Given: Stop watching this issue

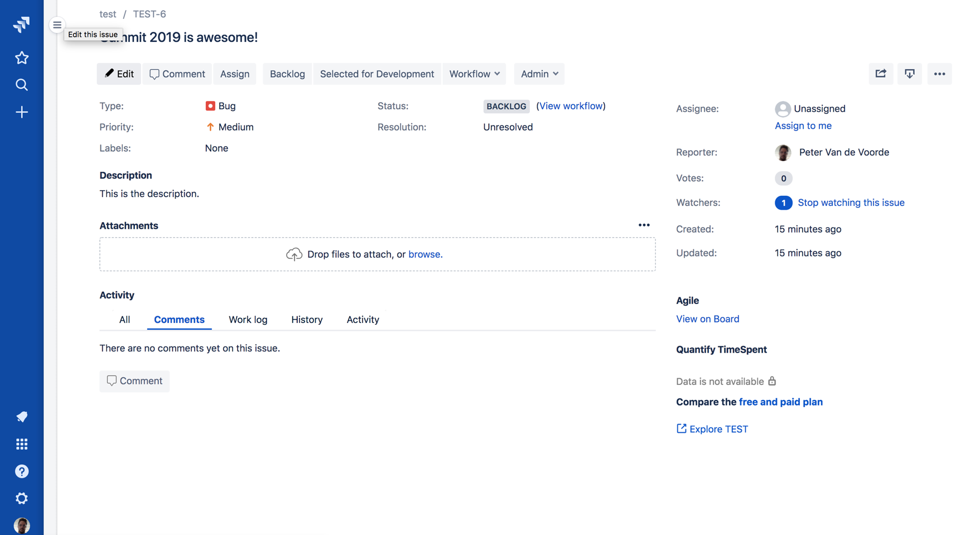Looking at the screenshot, I should click(x=851, y=203).
